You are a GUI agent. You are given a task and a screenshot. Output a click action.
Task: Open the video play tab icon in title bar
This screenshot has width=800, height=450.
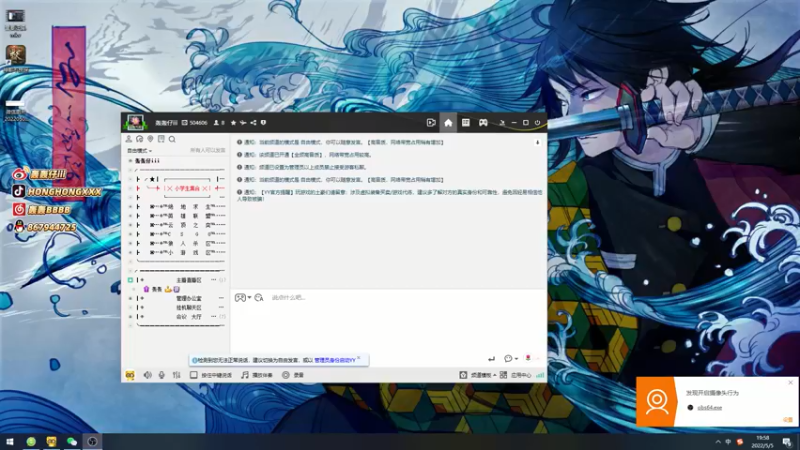pyautogui.click(x=431, y=123)
